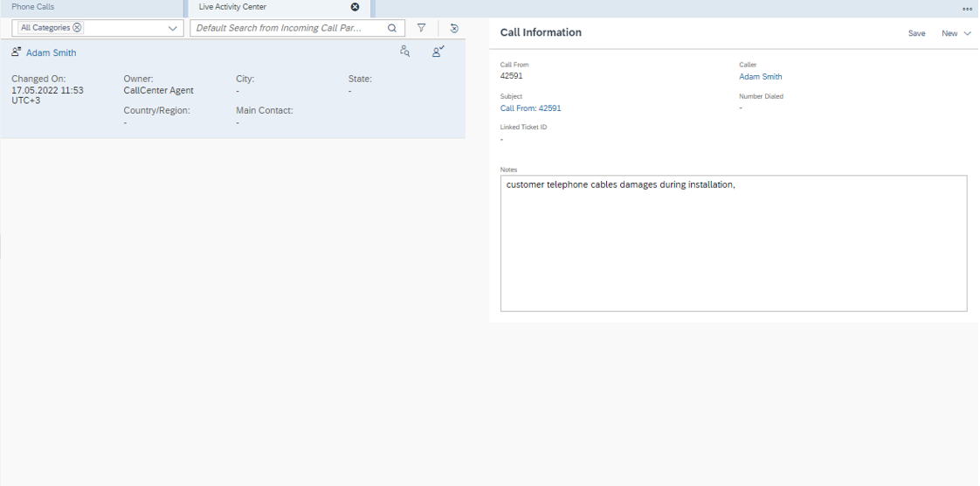The width and height of the screenshot is (980, 486).
Task: Switch to the Phone Calls tab
Action: [33, 7]
